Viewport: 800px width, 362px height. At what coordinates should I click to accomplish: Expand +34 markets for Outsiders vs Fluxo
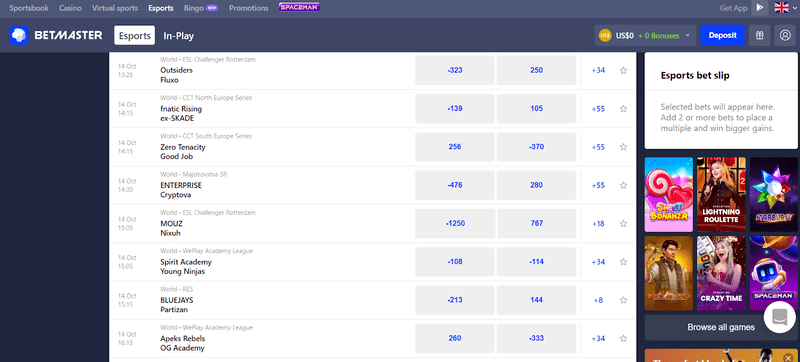click(x=598, y=70)
